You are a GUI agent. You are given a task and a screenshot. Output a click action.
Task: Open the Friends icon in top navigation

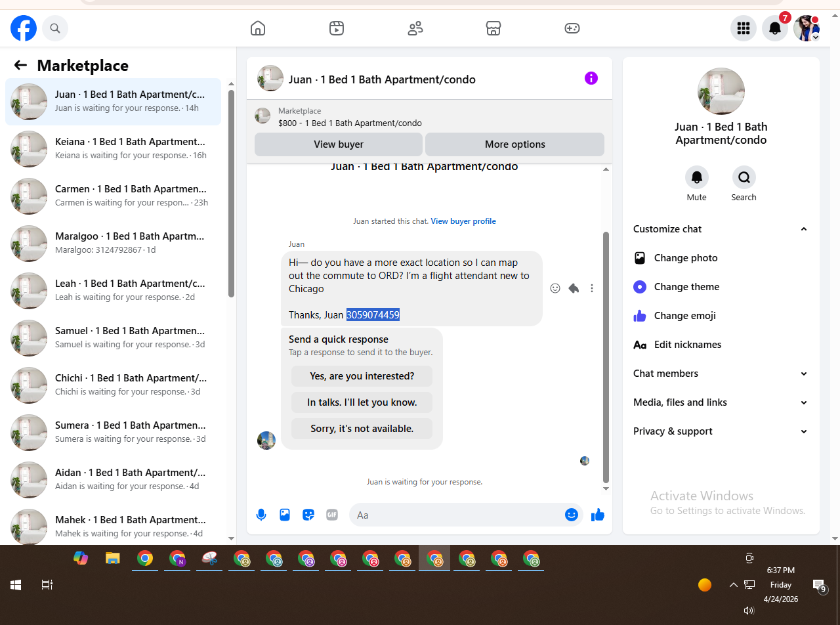[415, 28]
